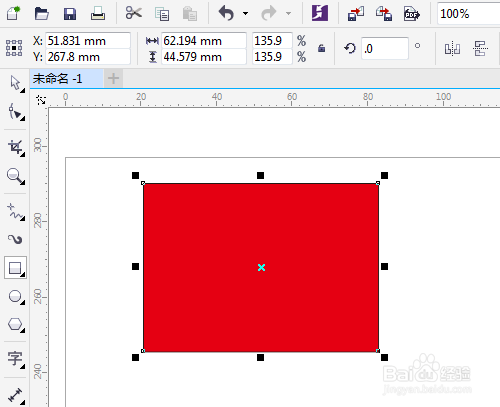
Task: Print the document
Action: 98,14
